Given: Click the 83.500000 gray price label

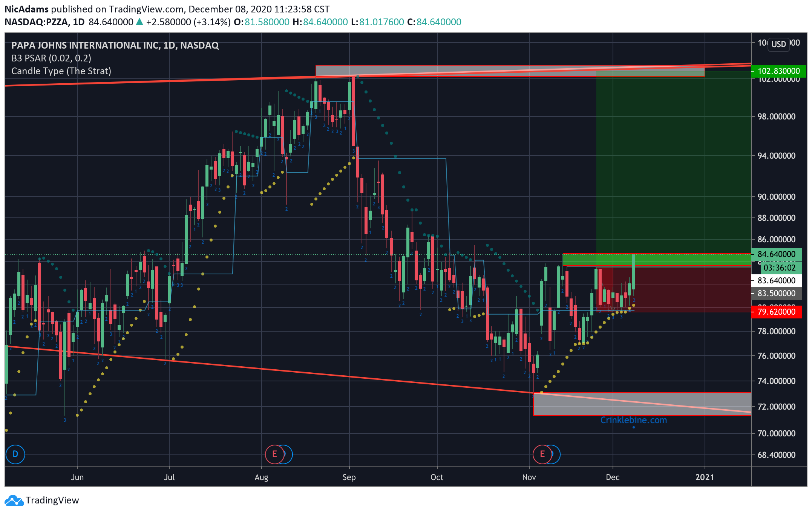Looking at the screenshot, I should (776, 294).
